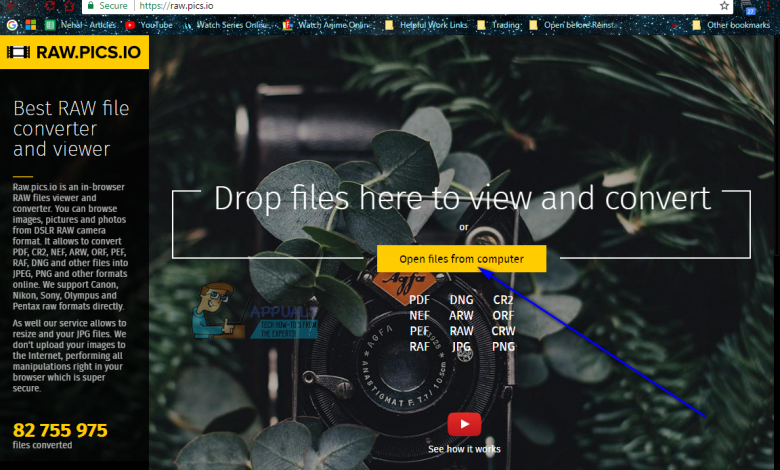
Task: Click the browser home icon
Action: click(x=69, y=6)
